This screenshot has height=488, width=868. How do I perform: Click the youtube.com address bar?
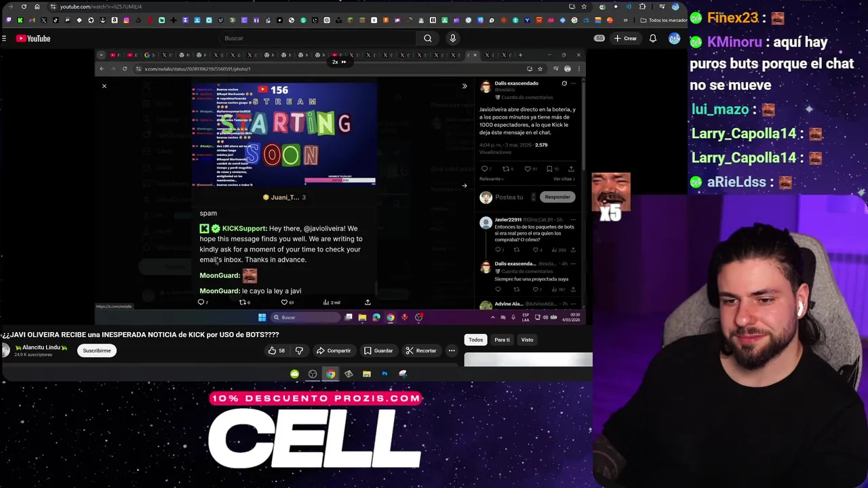coord(305,7)
